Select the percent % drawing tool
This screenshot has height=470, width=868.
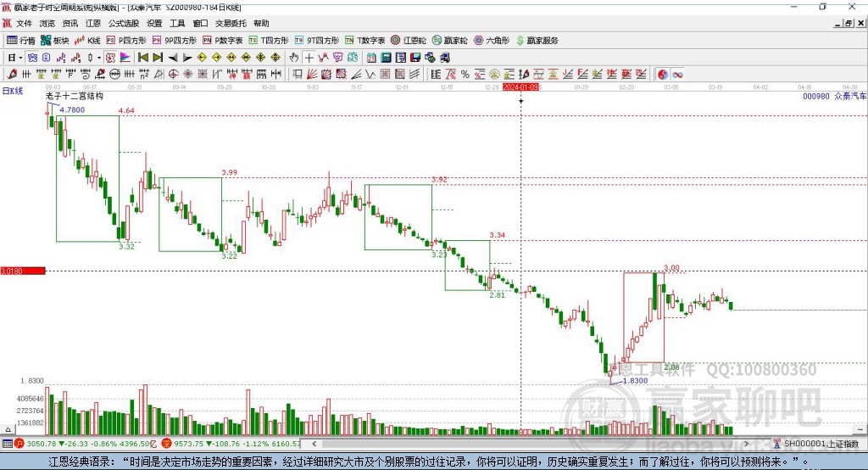click(465, 75)
